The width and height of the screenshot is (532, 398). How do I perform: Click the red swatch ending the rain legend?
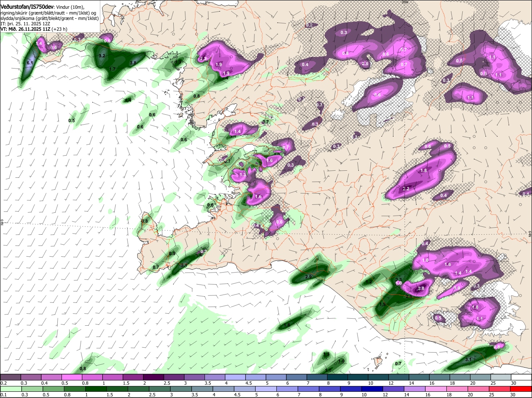coord(521,389)
